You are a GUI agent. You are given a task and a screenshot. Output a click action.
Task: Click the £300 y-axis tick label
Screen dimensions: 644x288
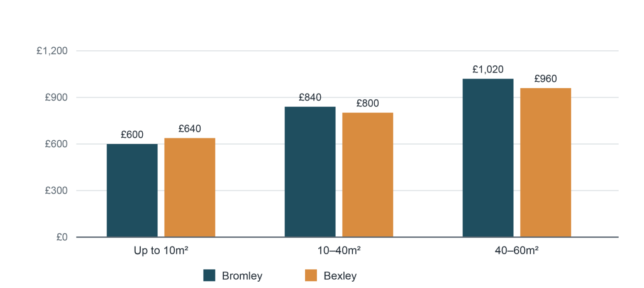click(x=56, y=191)
